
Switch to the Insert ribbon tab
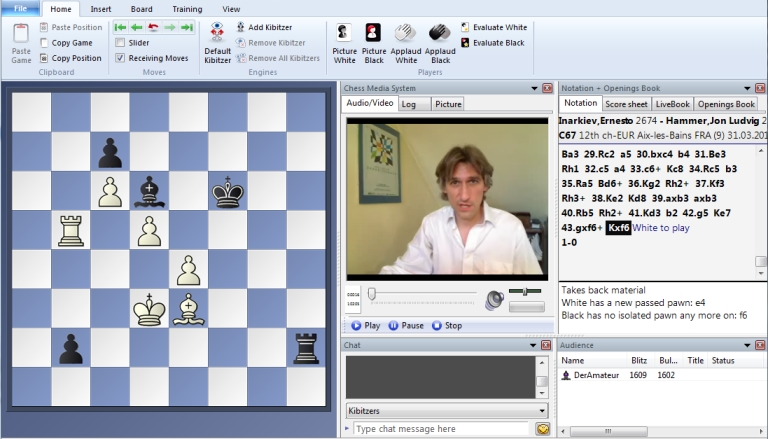pos(100,9)
